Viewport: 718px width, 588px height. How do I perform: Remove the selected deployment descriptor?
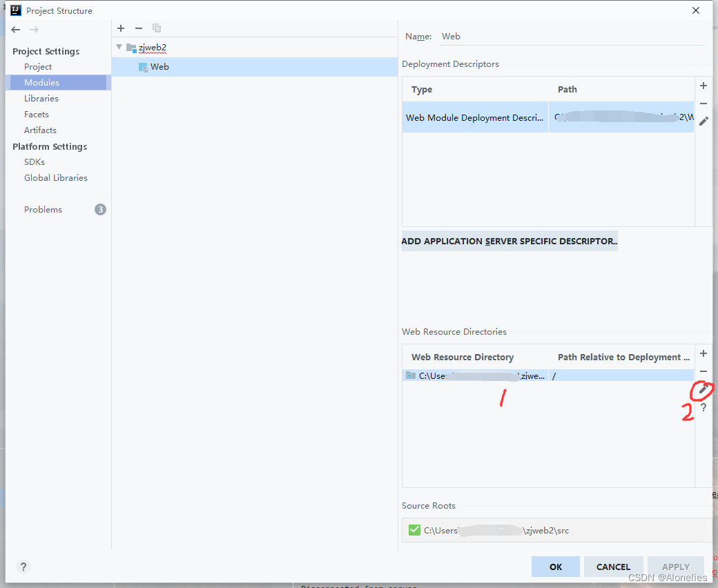click(x=704, y=104)
